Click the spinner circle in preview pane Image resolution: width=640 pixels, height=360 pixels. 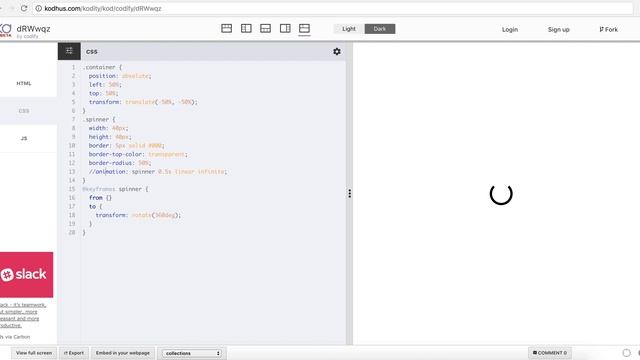click(x=501, y=194)
